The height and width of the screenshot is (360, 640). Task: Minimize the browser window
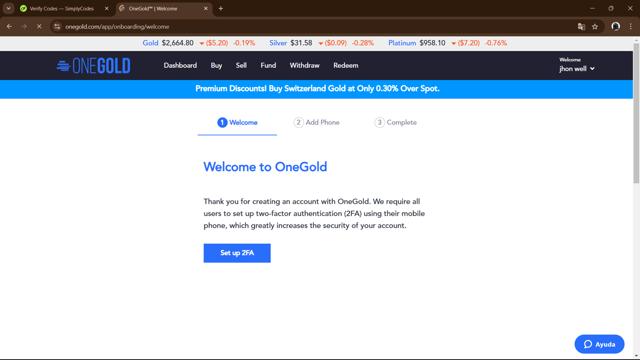(x=592, y=8)
